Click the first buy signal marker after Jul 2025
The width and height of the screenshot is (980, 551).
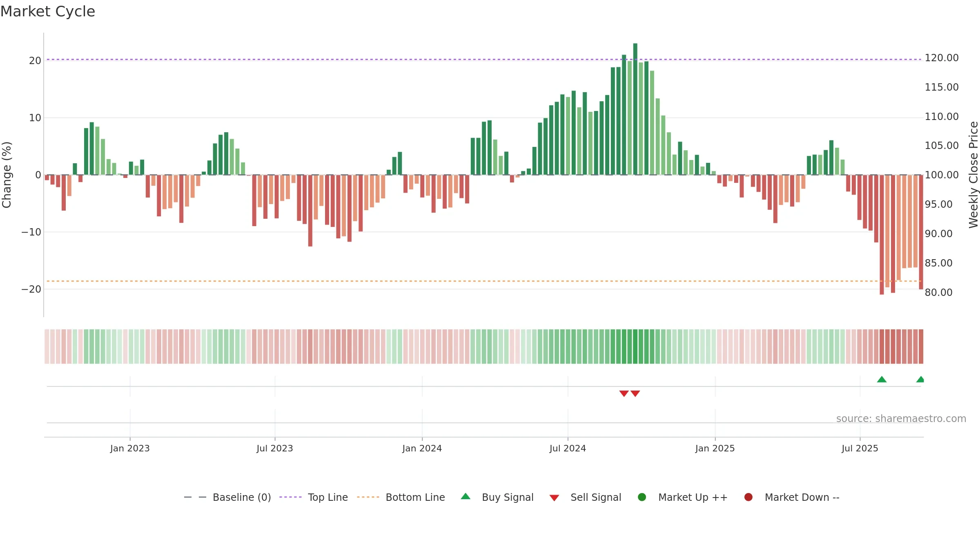click(x=882, y=379)
